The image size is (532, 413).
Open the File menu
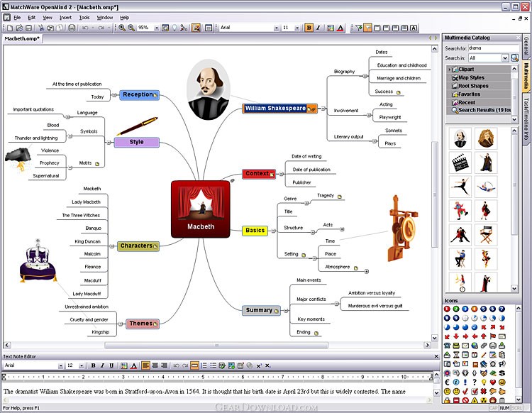pyautogui.click(x=17, y=18)
